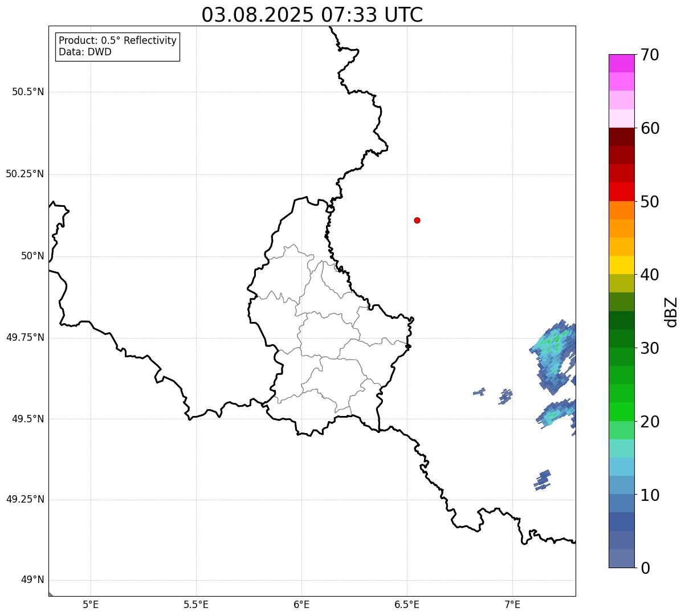Click the 6°E longitude label

pyautogui.click(x=301, y=604)
